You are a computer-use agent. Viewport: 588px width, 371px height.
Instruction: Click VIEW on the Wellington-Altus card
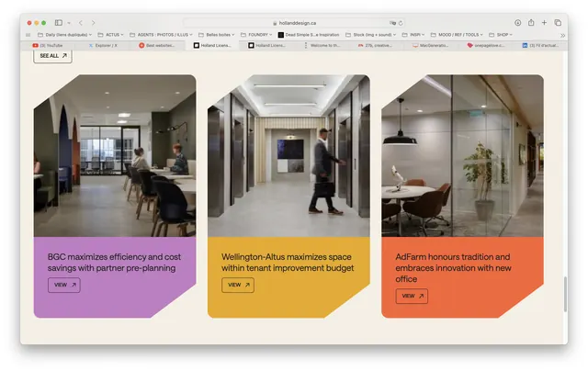(x=238, y=285)
